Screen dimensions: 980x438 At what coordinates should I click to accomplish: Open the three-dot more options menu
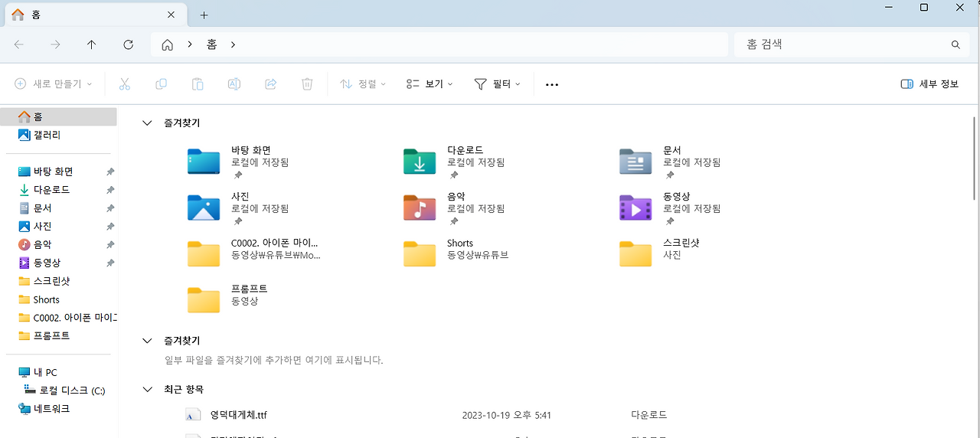coord(552,85)
